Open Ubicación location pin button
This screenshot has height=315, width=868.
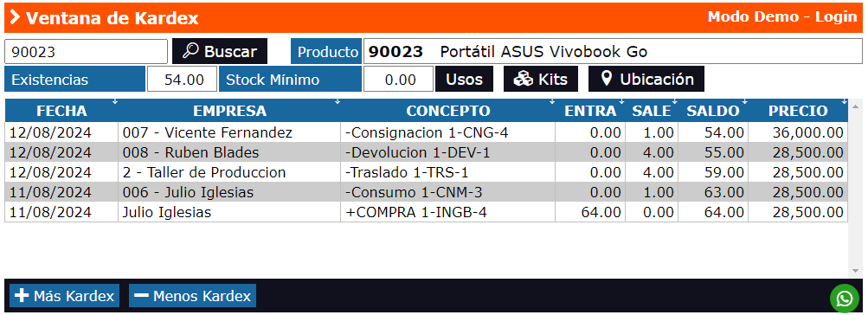coord(646,79)
